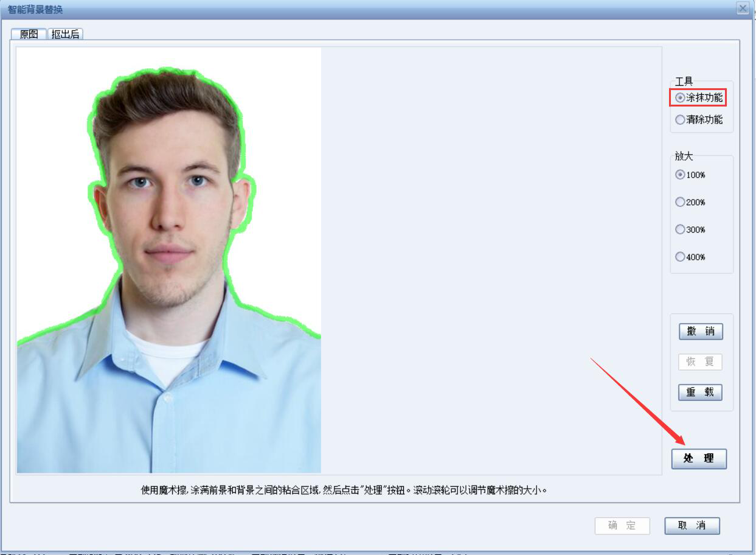Viewport: 756px width, 555px height.
Task: Click the portrait photo in the canvas
Action: (169, 260)
